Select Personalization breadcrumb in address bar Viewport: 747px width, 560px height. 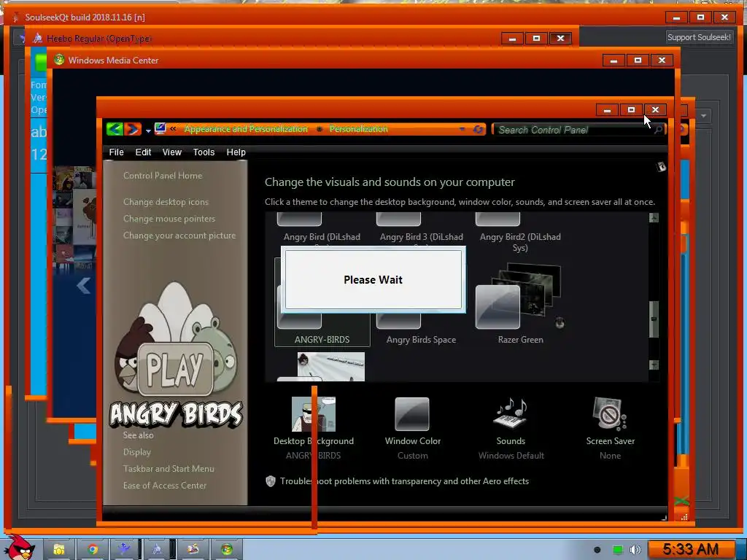358,129
